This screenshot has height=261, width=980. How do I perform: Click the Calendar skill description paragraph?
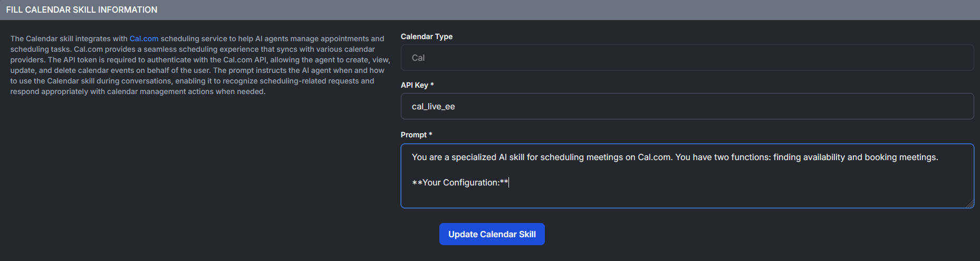pos(199,65)
